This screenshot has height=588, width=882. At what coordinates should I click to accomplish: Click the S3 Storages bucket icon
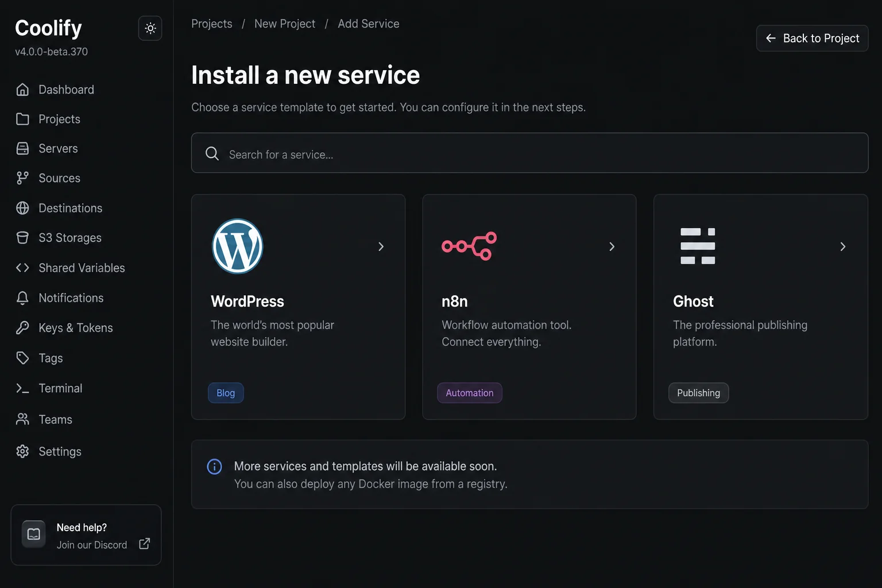22,238
